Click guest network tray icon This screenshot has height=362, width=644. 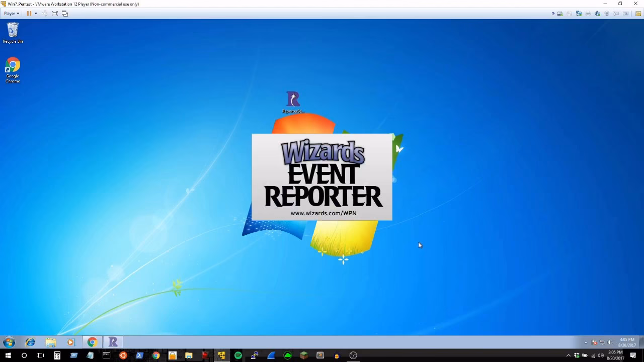602,342
